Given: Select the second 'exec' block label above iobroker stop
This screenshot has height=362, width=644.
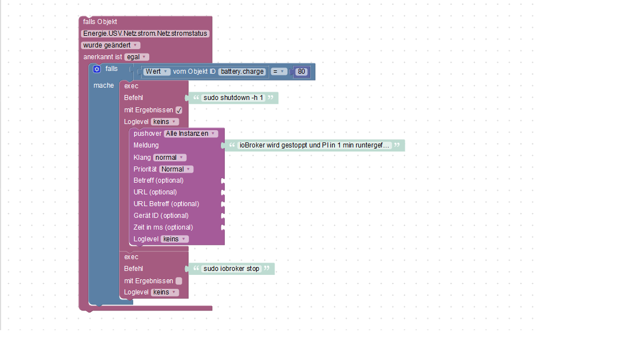Looking at the screenshot, I should tap(131, 257).
